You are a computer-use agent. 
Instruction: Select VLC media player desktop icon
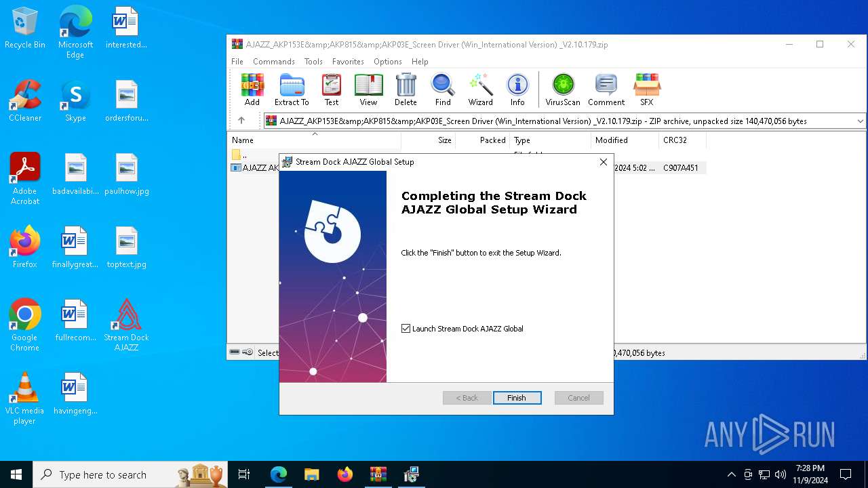tap(25, 399)
